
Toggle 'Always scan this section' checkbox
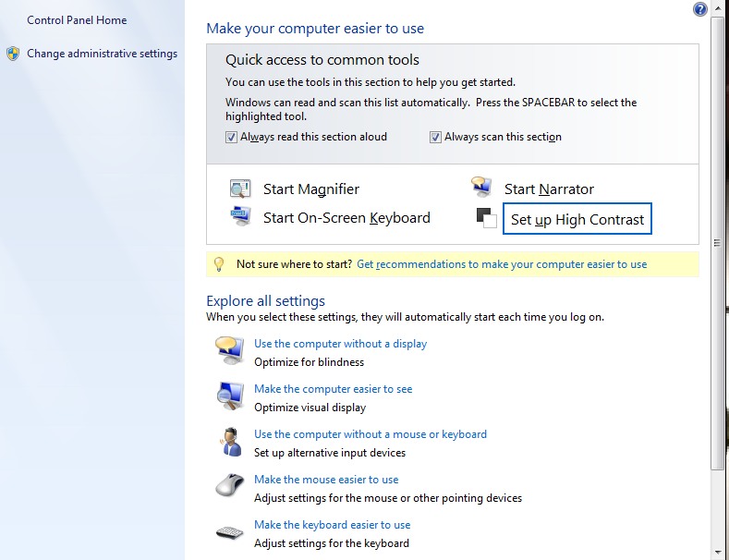436,137
